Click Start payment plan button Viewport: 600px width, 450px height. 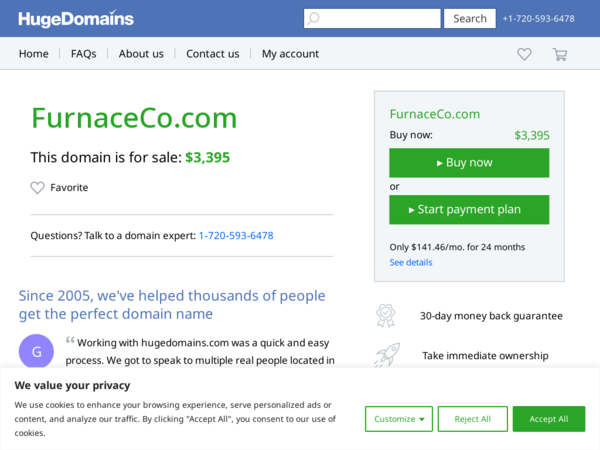point(469,210)
